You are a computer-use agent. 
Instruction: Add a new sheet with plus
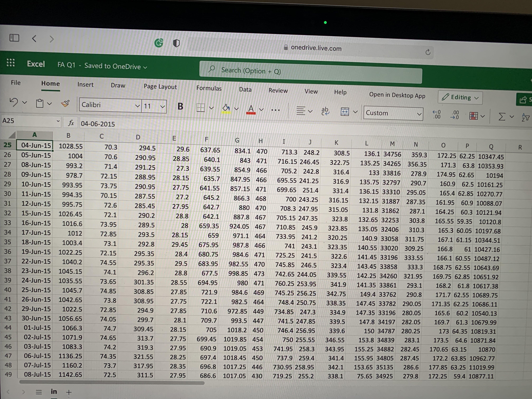[69, 393]
